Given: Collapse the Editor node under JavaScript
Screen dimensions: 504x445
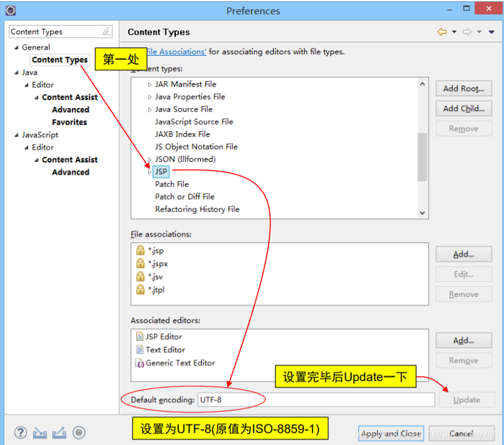Looking at the screenshot, I should pos(26,148).
